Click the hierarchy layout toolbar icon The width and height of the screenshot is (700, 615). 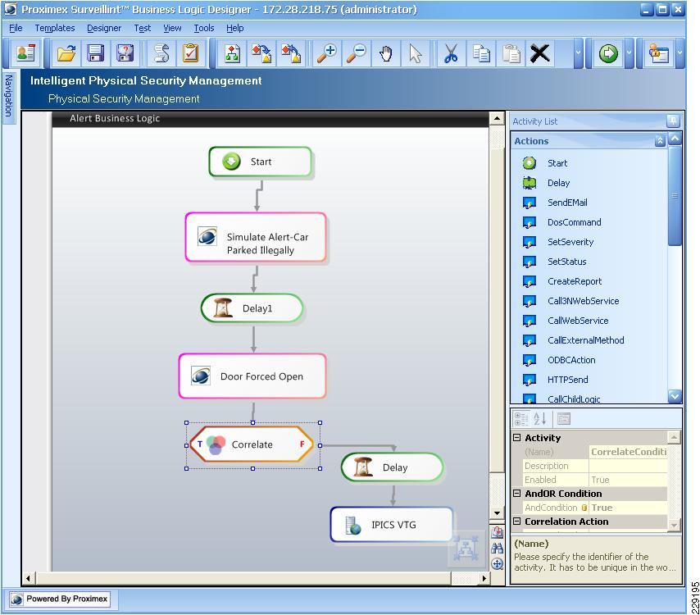[232, 53]
